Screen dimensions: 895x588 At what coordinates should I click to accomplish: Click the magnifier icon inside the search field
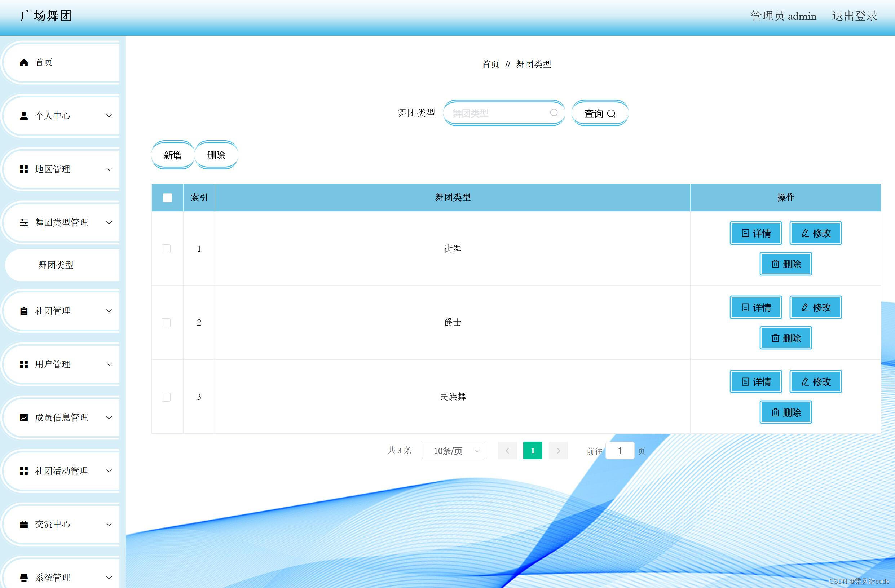pyautogui.click(x=554, y=112)
